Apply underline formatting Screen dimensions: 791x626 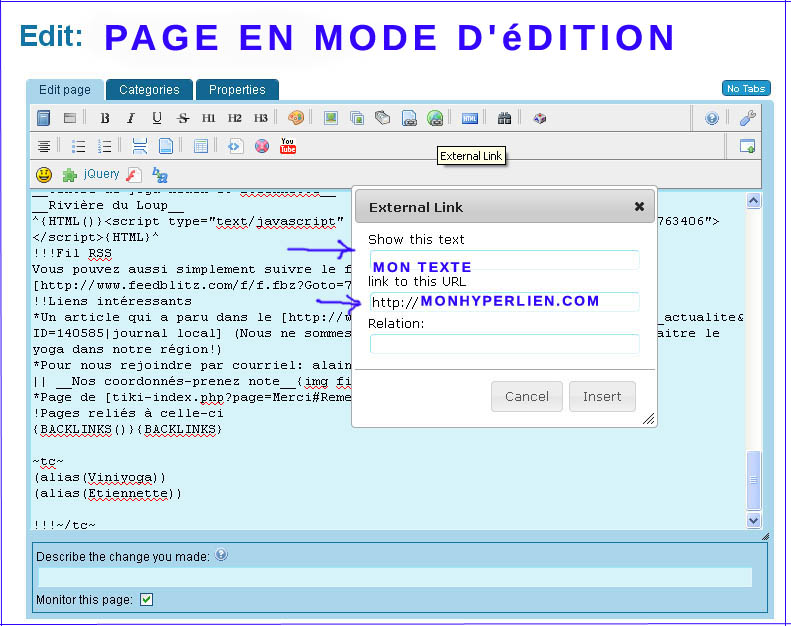point(156,118)
